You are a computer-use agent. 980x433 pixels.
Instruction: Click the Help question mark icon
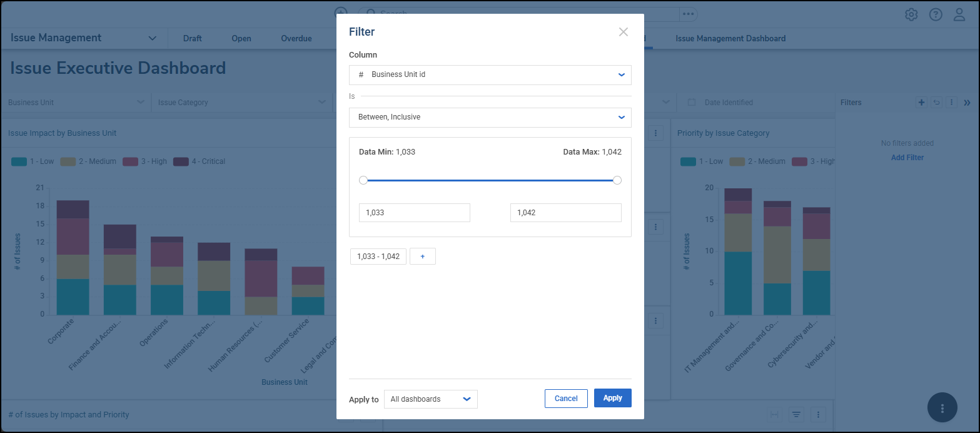(x=936, y=14)
